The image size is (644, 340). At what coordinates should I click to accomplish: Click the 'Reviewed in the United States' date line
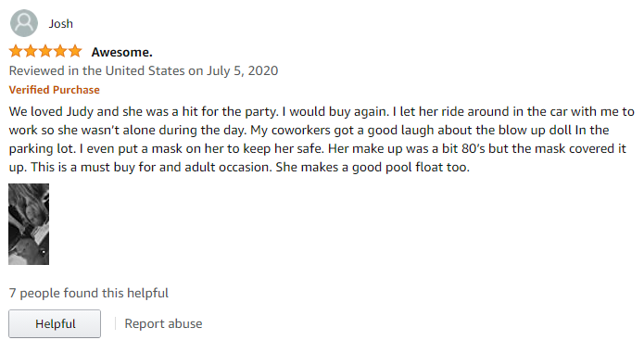pyautogui.click(x=144, y=71)
